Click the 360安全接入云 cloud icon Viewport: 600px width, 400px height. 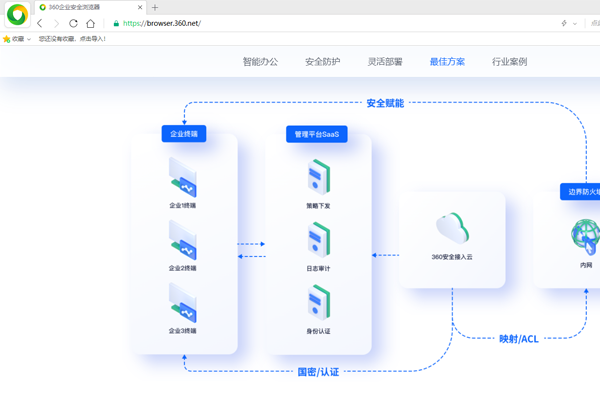point(452,229)
